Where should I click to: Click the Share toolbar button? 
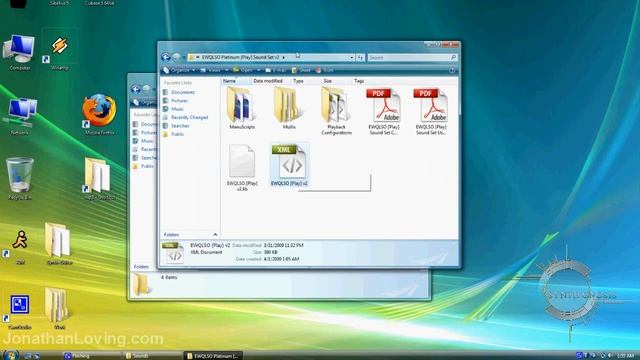pos(301,70)
